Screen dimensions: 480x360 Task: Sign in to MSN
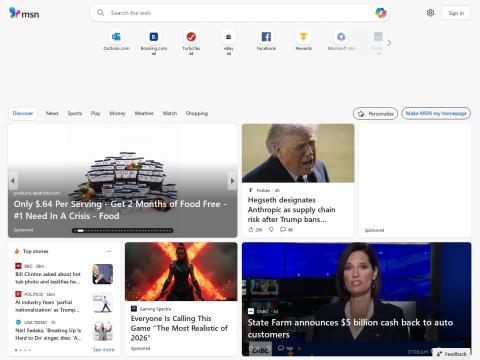(456, 13)
